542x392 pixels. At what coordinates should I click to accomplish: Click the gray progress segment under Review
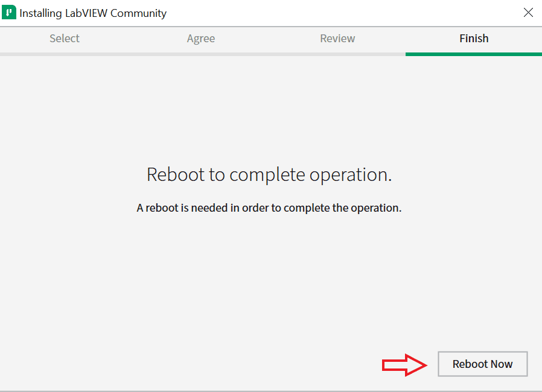pos(338,54)
